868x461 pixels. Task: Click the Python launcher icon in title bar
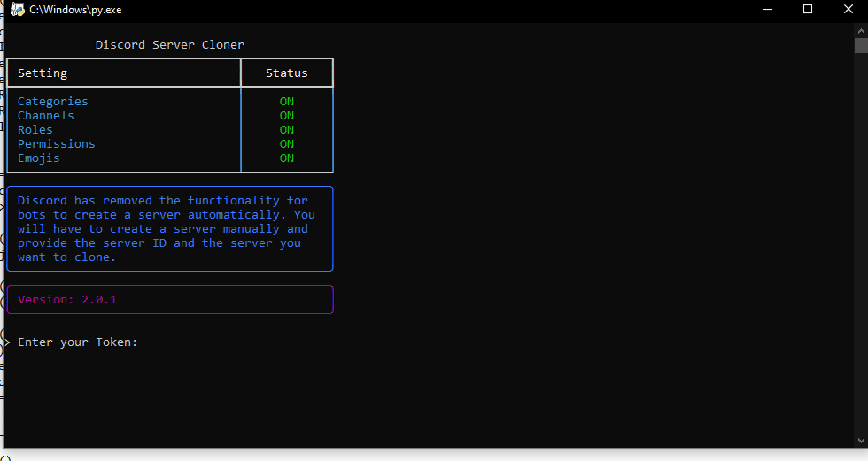pos(18,10)
